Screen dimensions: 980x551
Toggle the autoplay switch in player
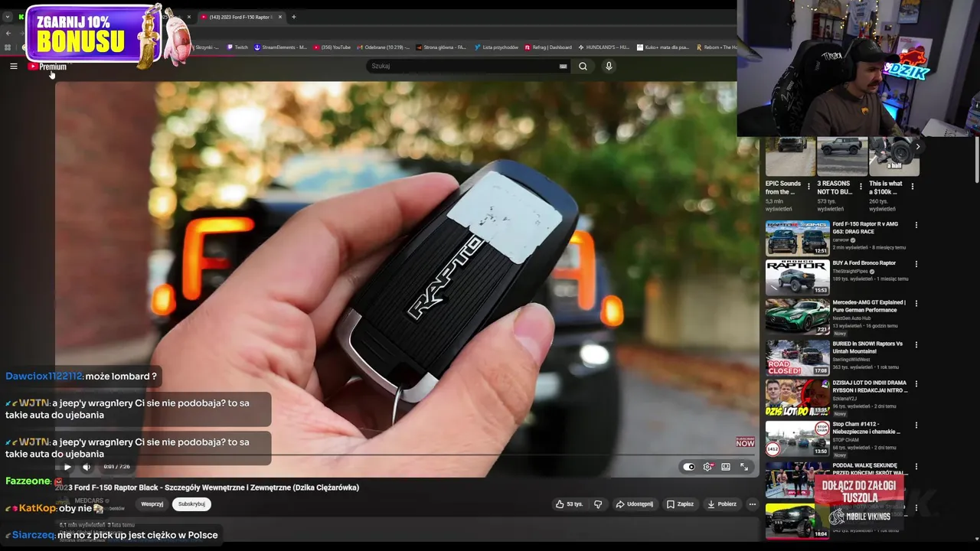click(689, 467)
